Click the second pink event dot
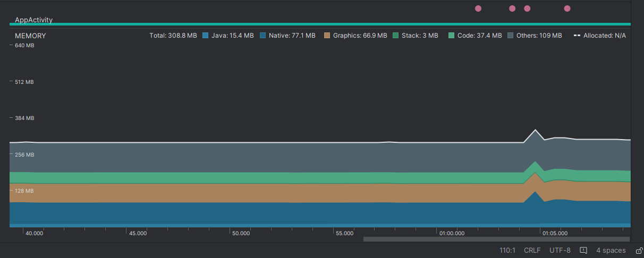 coord(512,8)
